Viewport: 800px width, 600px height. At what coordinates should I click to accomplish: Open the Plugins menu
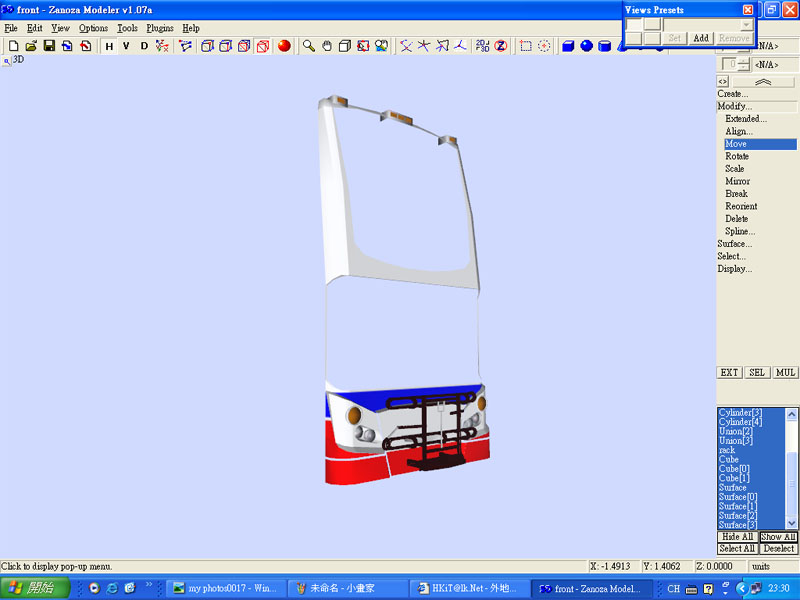pos(159,29)
